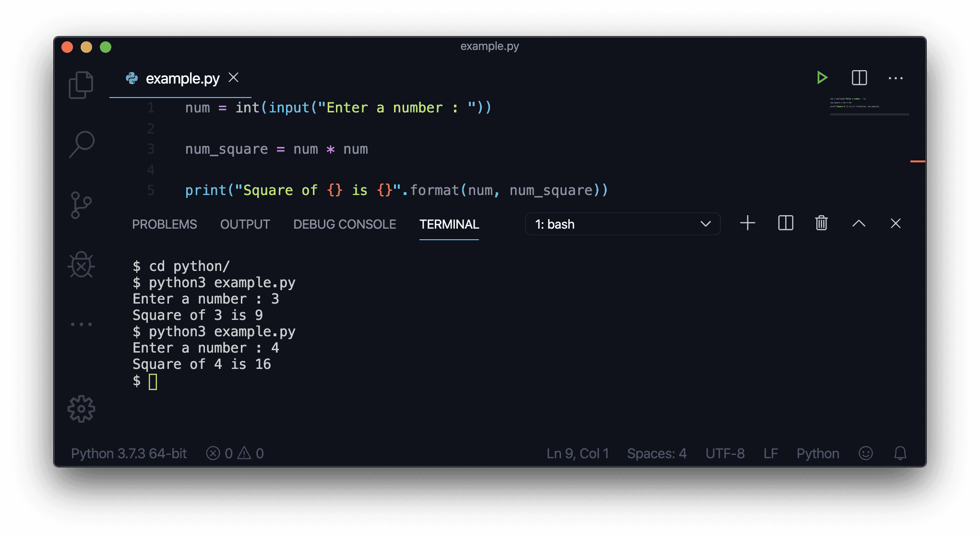Change LF end-of-line sequence
The image size is (980, 538).
pos(770,453)
